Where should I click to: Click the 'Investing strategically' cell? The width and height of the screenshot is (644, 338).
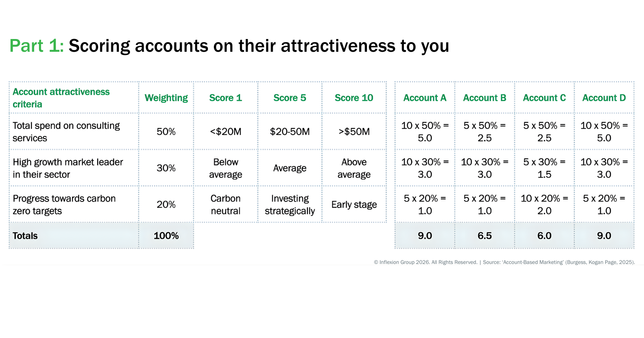pos(290,205)
